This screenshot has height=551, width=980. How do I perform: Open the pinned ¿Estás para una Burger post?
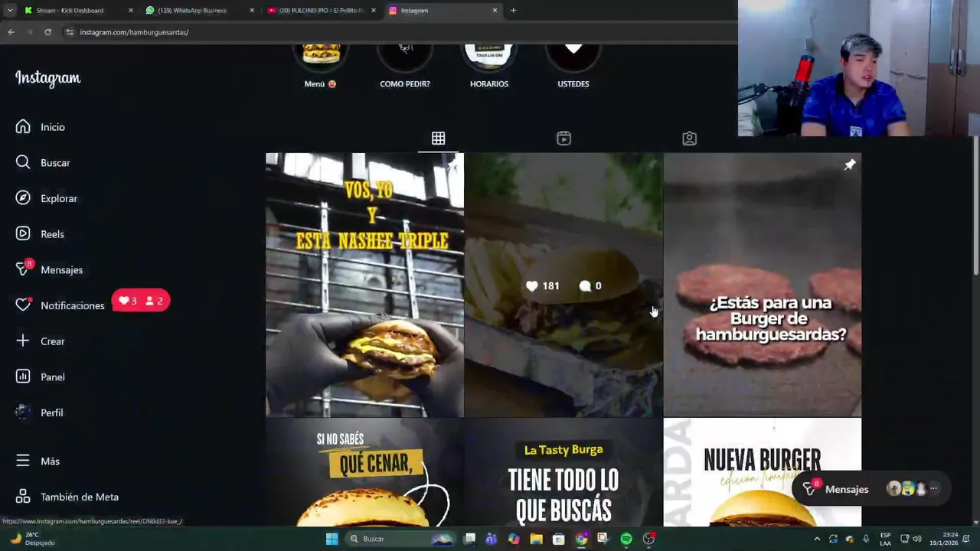pos(763,285)
